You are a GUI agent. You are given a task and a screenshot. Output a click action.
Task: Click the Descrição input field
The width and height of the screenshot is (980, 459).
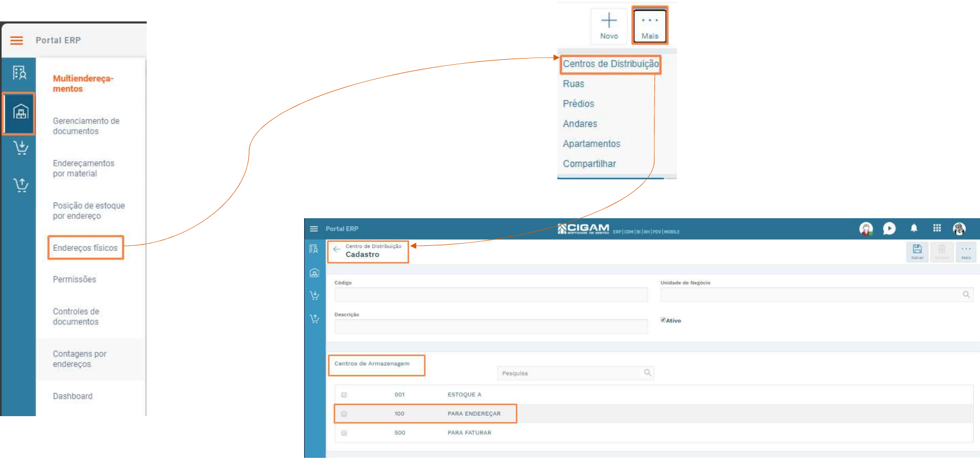(x=491, y=326)
